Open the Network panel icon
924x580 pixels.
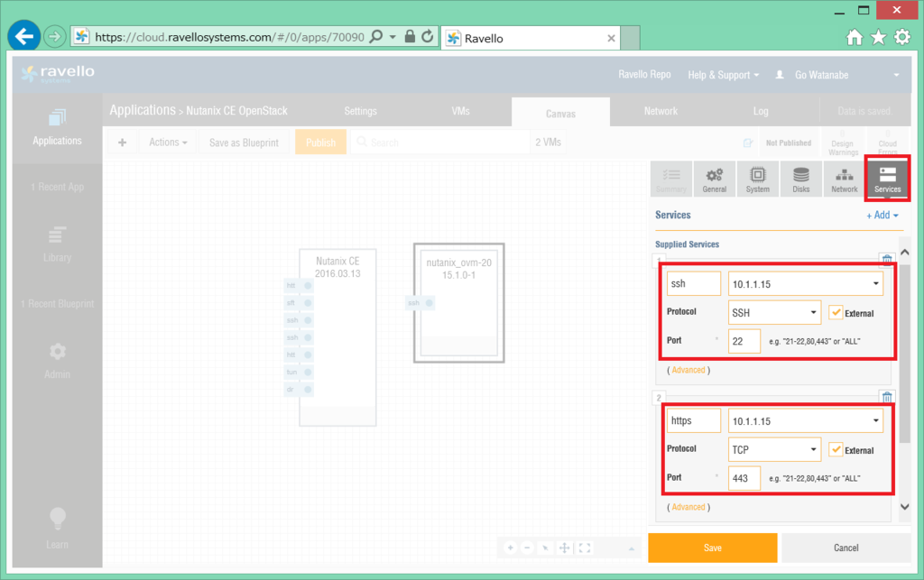845,179
